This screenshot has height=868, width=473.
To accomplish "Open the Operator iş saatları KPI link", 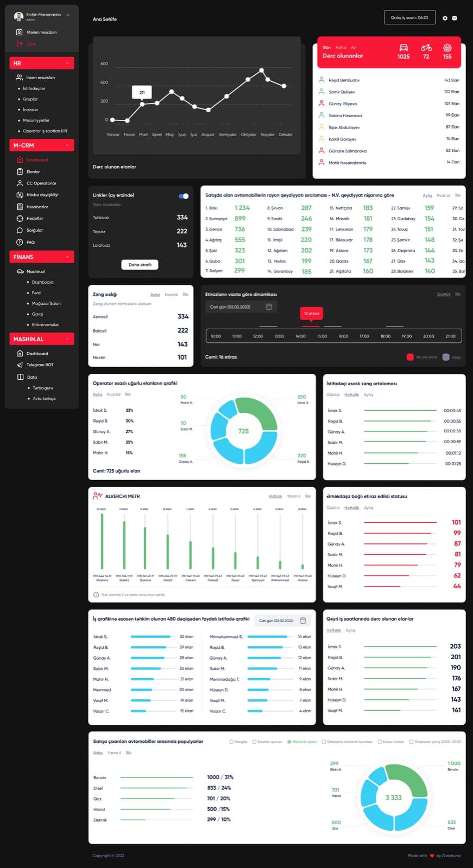I will pyautogui.click(x=45, y=131).
